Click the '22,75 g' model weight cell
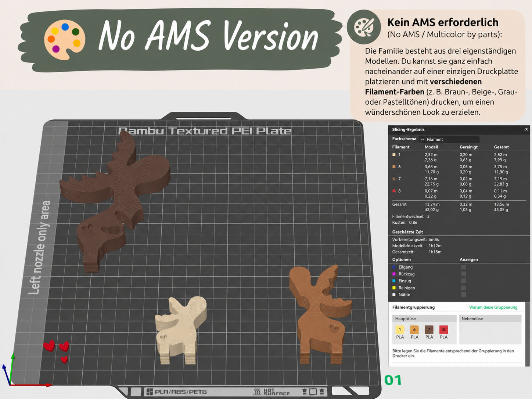 point(432,184)
